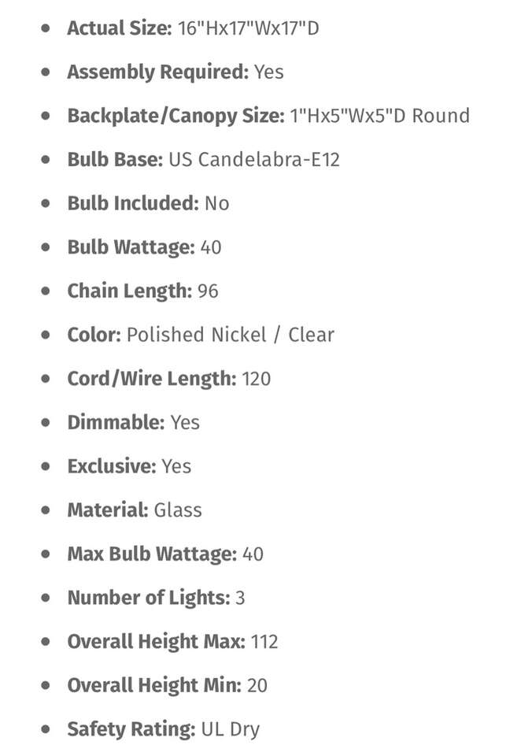The image size is (532, 756).
Task: Select the "Polished Nickel / Clear" value
Action: tap(230, 335)
